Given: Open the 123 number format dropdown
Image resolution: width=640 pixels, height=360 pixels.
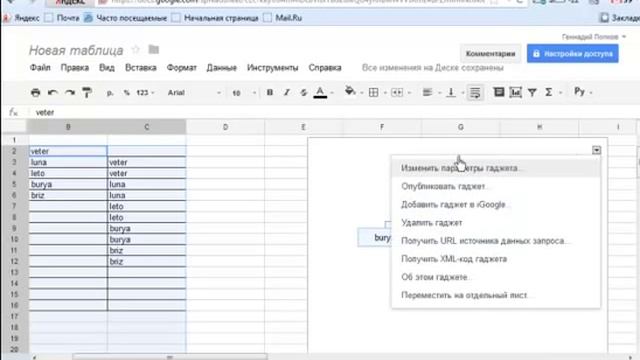Looking at the screenshot, I should tap(145, 93).
